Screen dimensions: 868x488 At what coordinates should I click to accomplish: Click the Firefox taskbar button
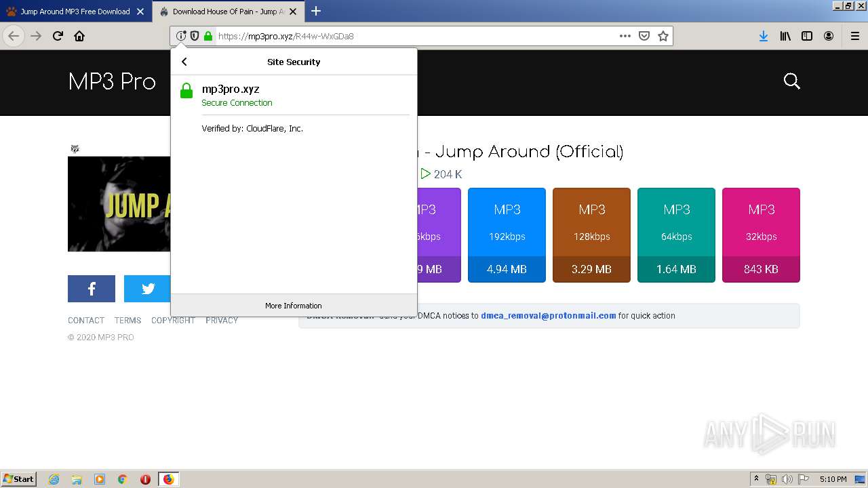[168, 479]
